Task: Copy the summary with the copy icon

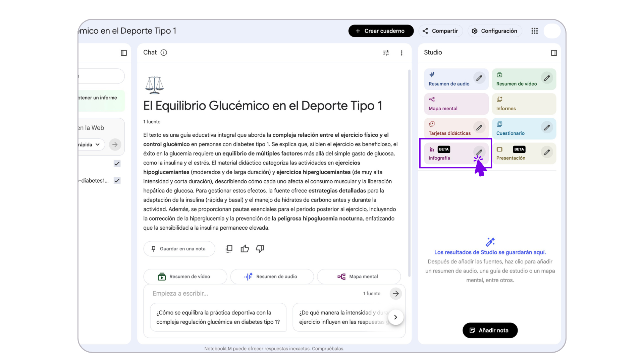Action: (229, 249)
